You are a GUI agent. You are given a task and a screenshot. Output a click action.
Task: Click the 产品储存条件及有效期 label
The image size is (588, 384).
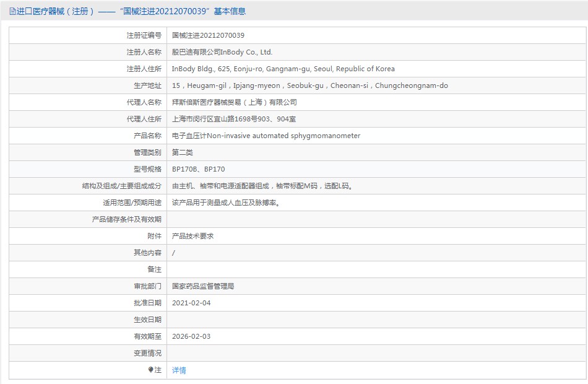pyautogui.click(x=127, y=219)
